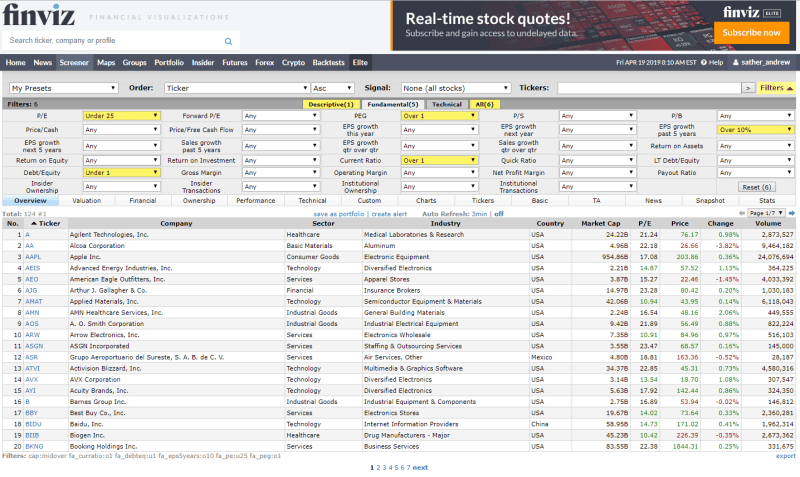Viewport: 800px width, 477px height.
Task: Switch to the Performance view tab
Action: click(256, 200)
